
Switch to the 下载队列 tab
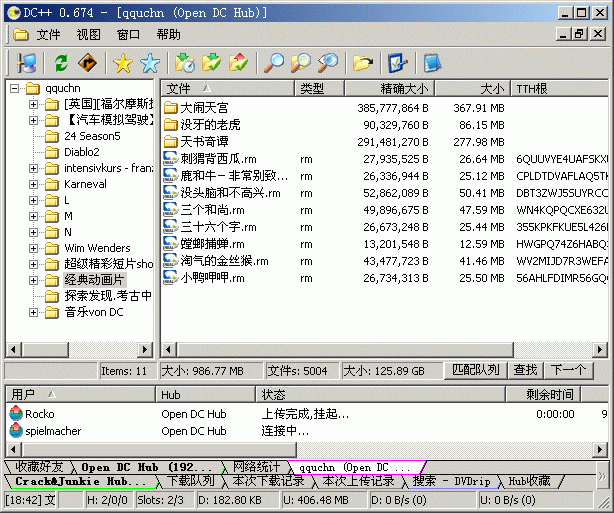(x=191, y=480)
